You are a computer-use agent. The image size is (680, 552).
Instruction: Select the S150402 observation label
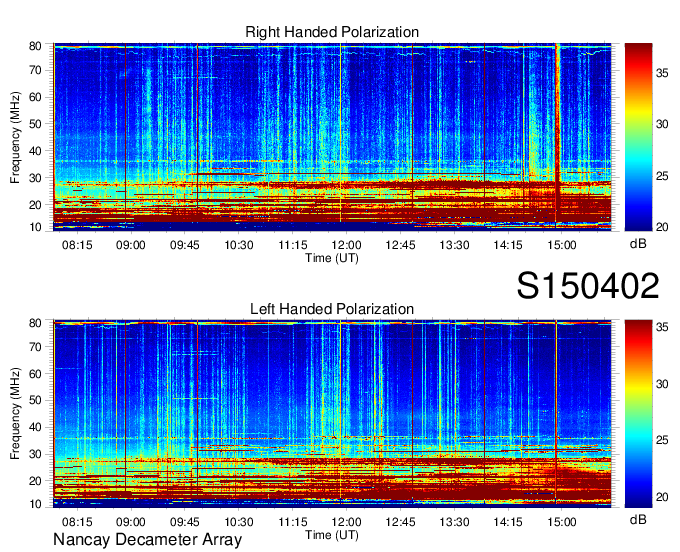point(588,286)
